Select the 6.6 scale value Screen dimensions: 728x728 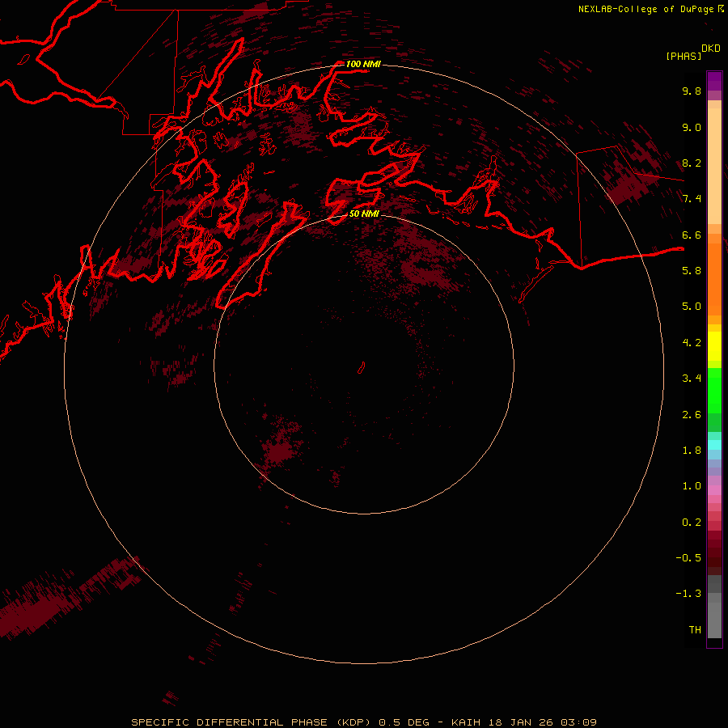[692, 235]
